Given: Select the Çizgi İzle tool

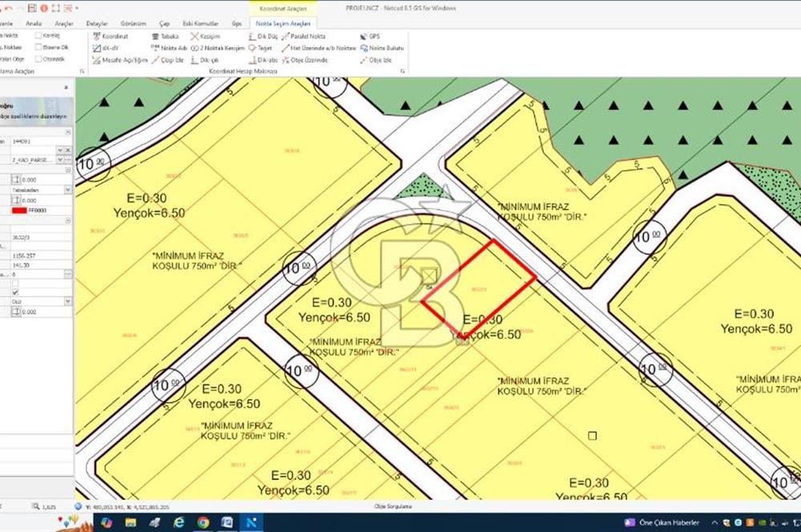Looking at the screenshot, I should point(173,60).
